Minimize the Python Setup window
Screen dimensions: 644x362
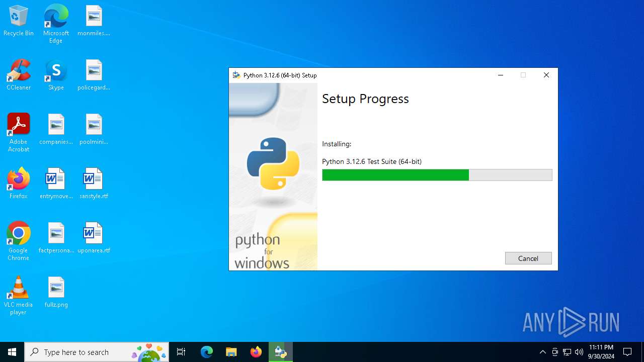pyautogui.click(x=501, y=75)
